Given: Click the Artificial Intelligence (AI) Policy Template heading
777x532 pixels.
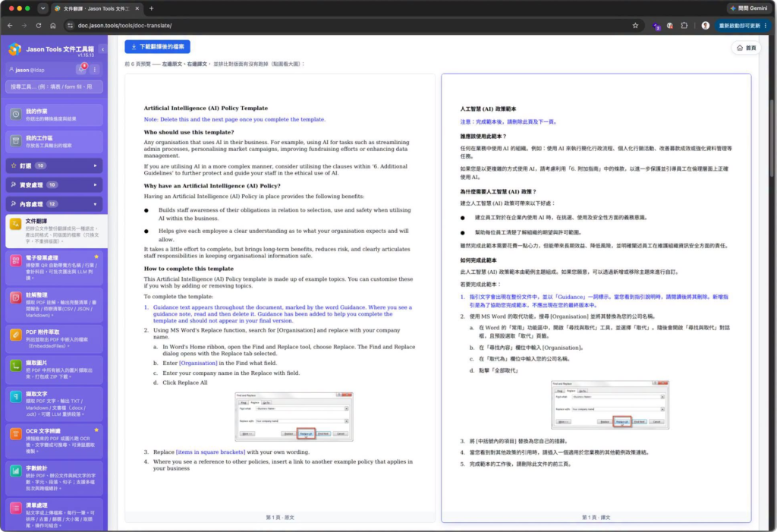Looking at the screenshot, I should click(206, 108).
